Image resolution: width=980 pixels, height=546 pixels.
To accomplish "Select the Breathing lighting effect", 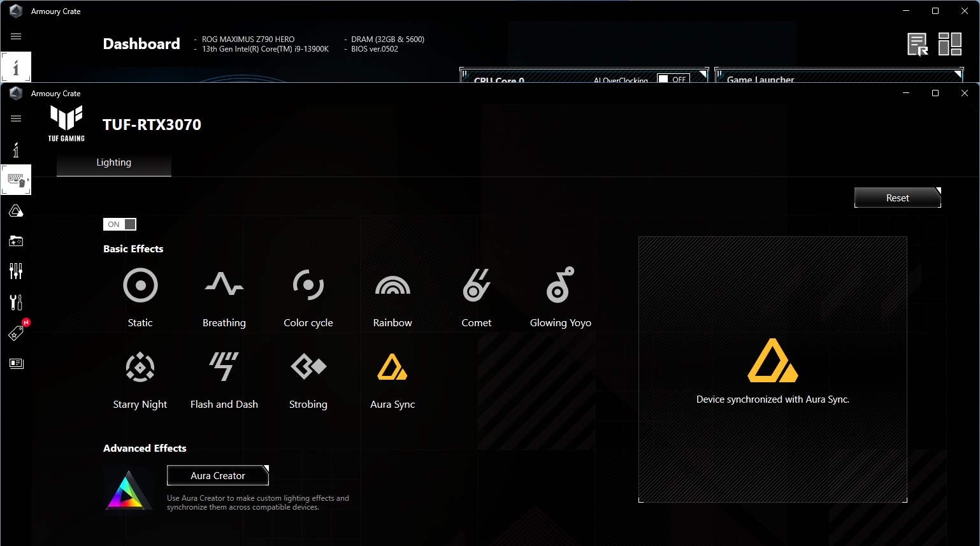I will point(224,285).
